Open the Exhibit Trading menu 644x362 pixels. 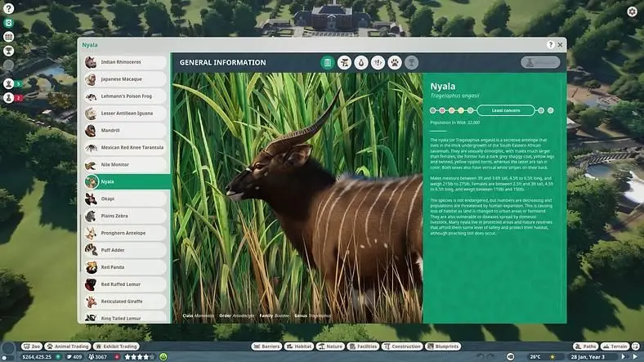(x=116, y=346)
